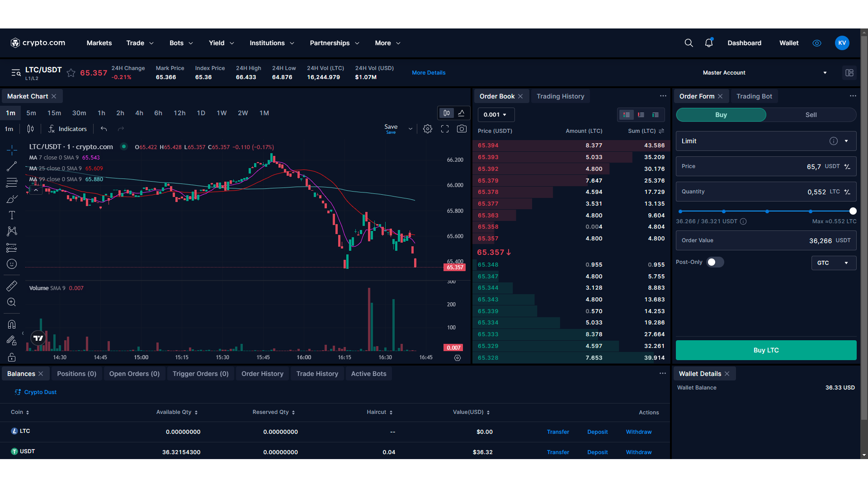Open the GTC time-in-force dropdown
This screenshot has height=488, width=868.
(x=834, y=263)
